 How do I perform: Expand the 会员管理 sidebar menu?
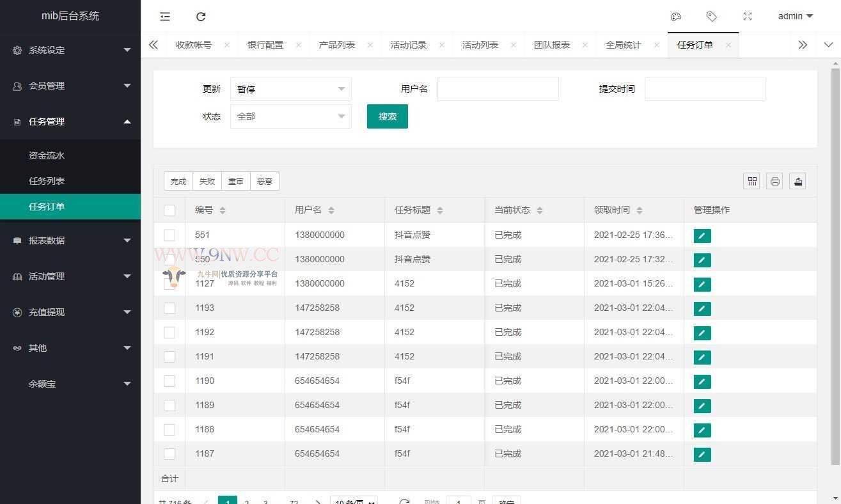pos(70,86)
